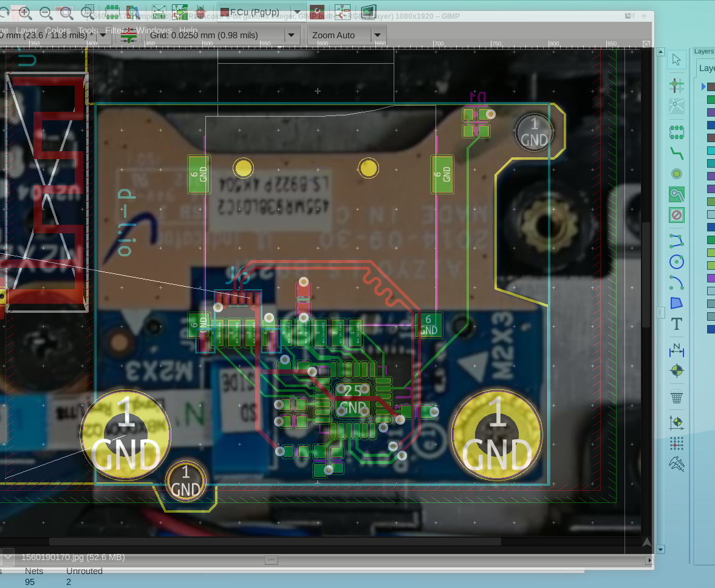This screenshot has width=715, height=588.
Task: Click canvas vertical scrollbar down arrow
Action: [660, 549]
